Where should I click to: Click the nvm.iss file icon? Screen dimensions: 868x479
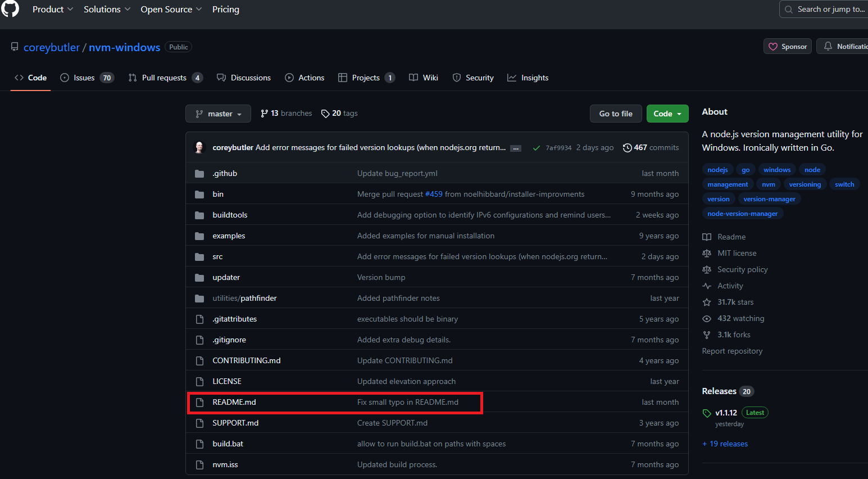199,465
